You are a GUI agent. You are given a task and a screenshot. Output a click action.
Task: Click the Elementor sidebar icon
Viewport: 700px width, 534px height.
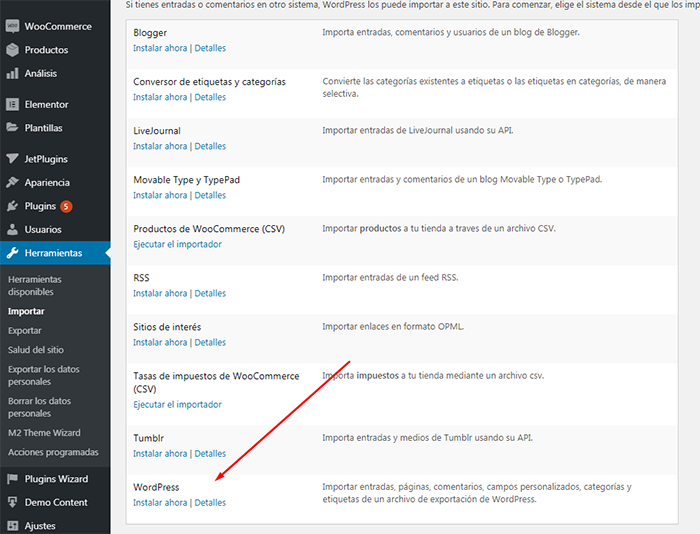[x=12, y=104]
